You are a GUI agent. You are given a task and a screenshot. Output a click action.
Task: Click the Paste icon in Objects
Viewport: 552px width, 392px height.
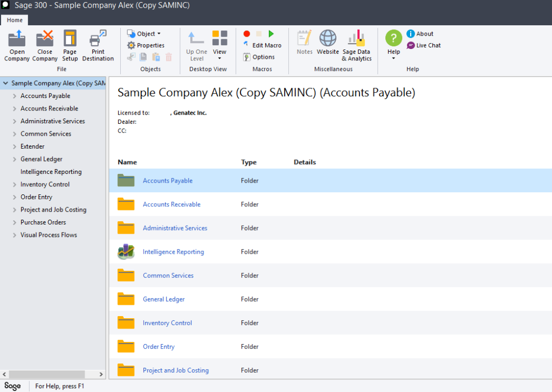156,57
